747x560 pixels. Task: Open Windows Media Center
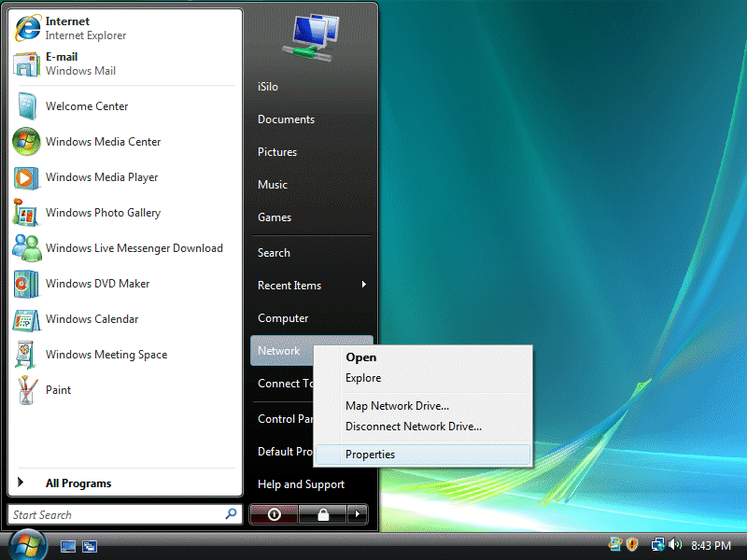[103, 142]
